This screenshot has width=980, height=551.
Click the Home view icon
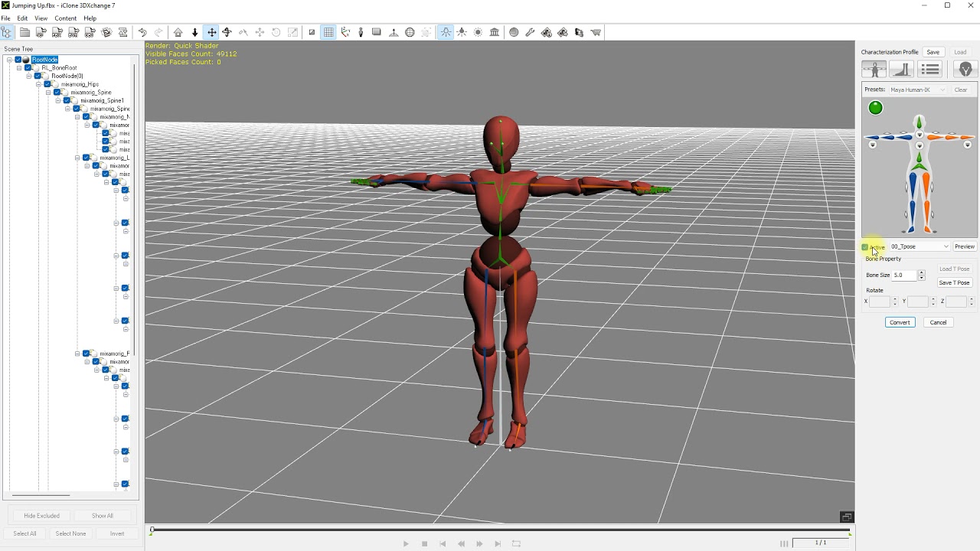[x=178, y=32]
